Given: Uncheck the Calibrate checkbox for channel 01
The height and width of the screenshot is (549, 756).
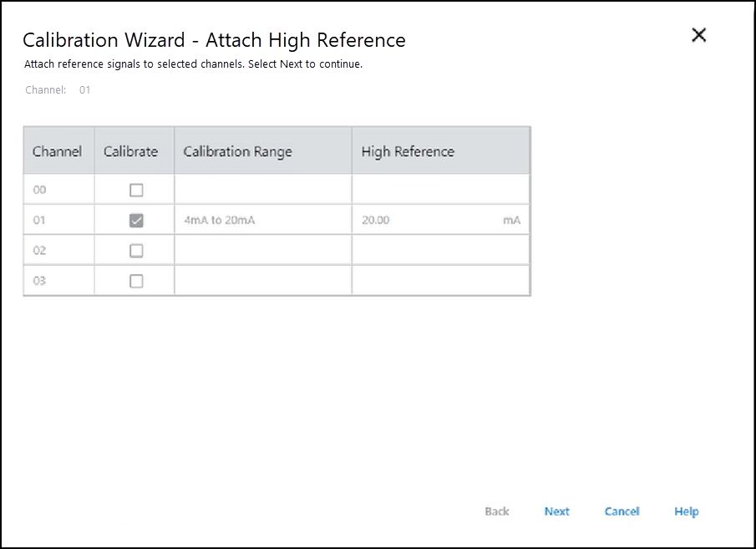Looking at the screenshot, I should point(136,221).
